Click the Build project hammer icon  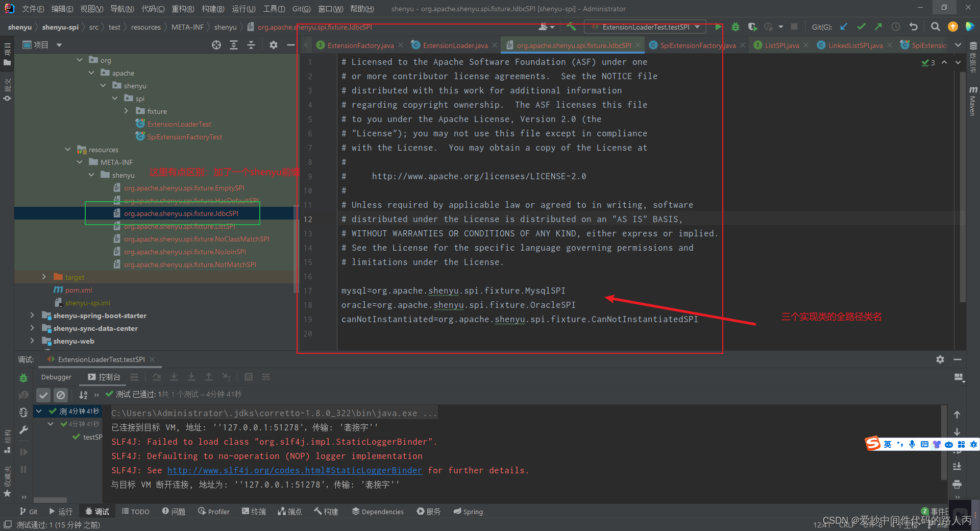pos(571,27)
